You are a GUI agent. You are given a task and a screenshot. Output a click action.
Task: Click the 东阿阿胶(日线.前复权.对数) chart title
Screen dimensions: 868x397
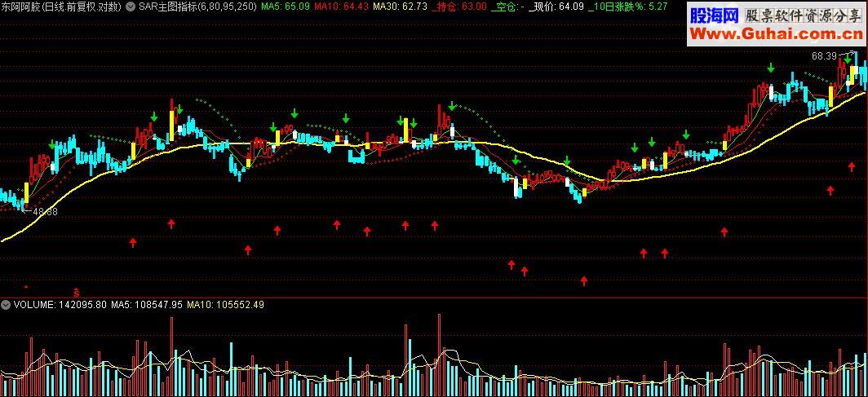point(63,7)
